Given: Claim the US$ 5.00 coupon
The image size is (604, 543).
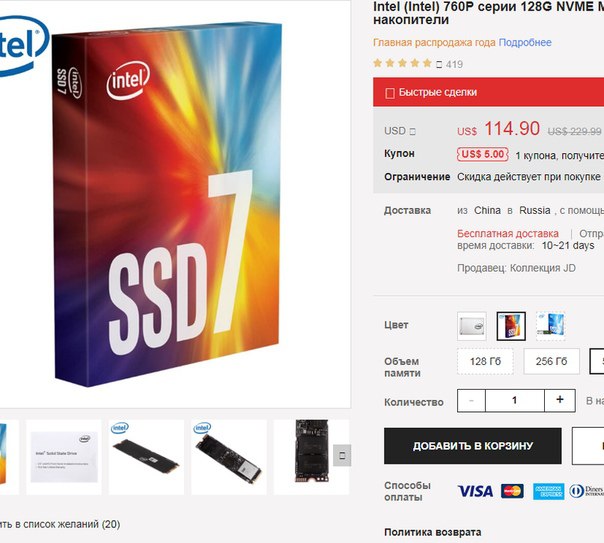Looking at the screenshot, I should 483,154.
